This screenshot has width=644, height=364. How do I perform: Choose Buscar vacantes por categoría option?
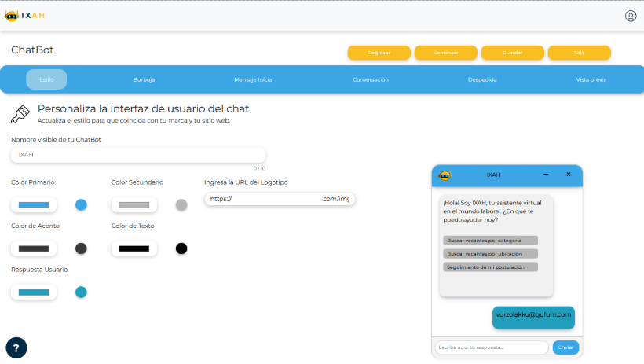tap(490, 241)
